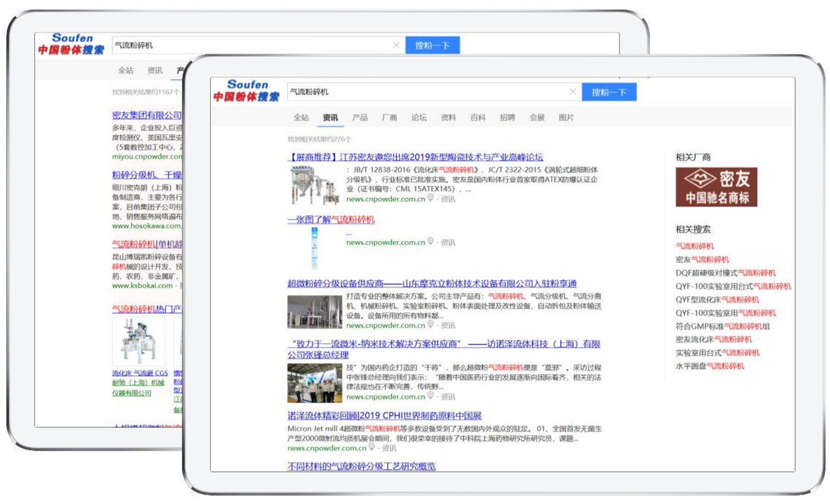Click into the 气流粉碎机 search field
830x504 pixels.
tap(423, 91)
